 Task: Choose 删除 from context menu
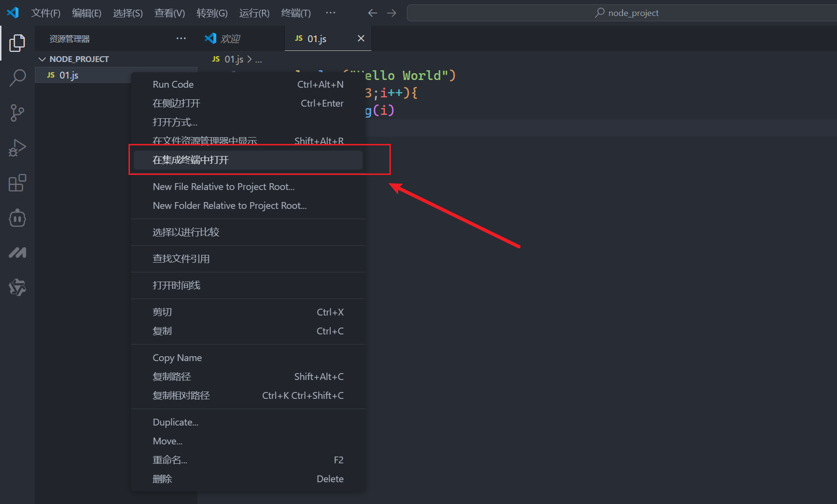[248, 479]
